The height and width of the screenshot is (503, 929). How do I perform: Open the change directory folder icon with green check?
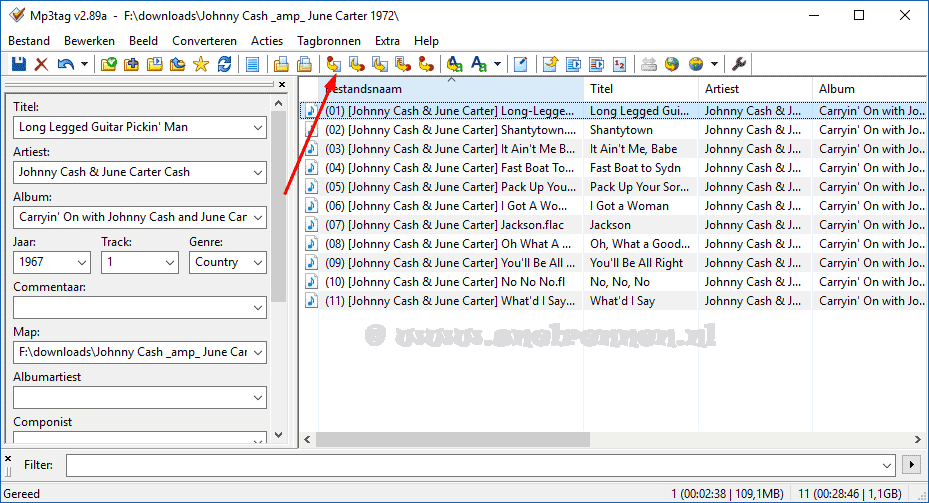(x=108, y=64)
